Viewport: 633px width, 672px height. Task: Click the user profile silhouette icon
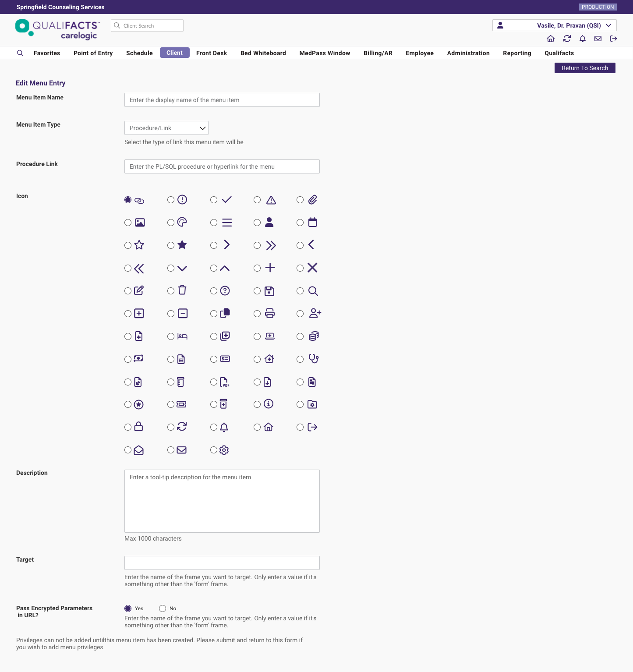click(500, 25)
